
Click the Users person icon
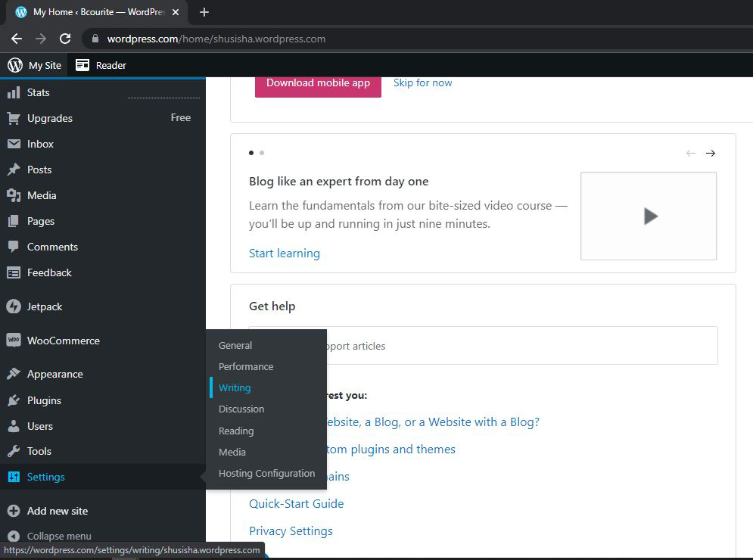click(14, 426)
